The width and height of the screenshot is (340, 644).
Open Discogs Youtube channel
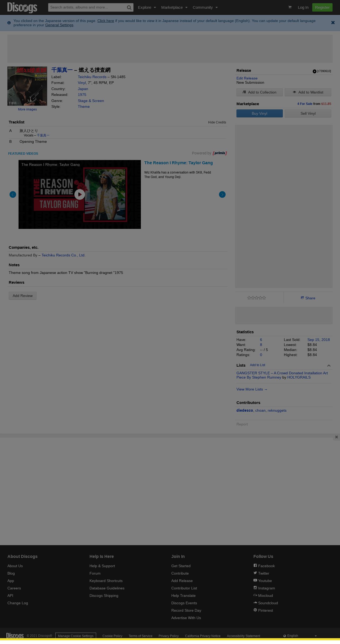point(262,581)
